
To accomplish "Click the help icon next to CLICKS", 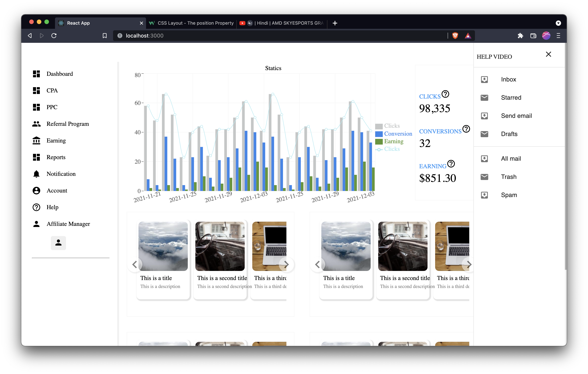I will pos(445,94).
